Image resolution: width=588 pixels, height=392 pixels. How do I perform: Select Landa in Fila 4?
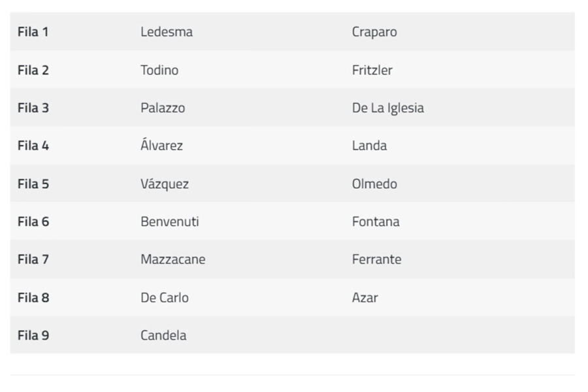tap(369, 146)
